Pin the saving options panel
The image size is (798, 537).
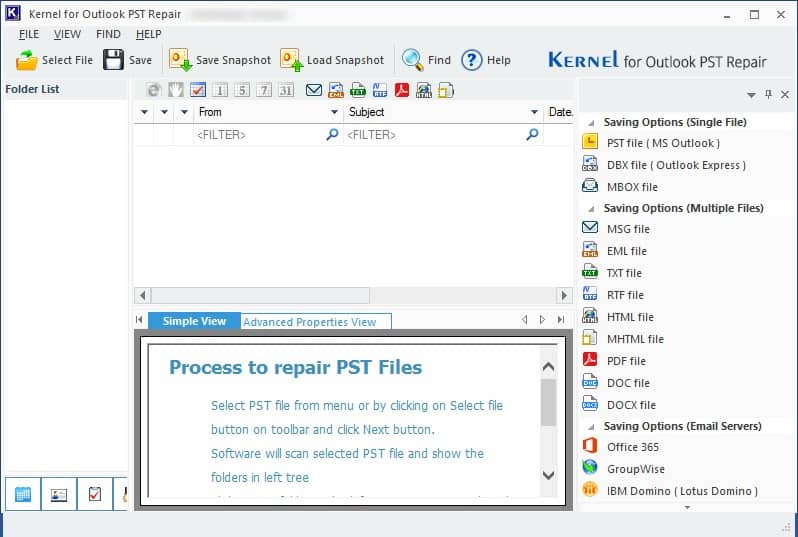click(768, 95)
